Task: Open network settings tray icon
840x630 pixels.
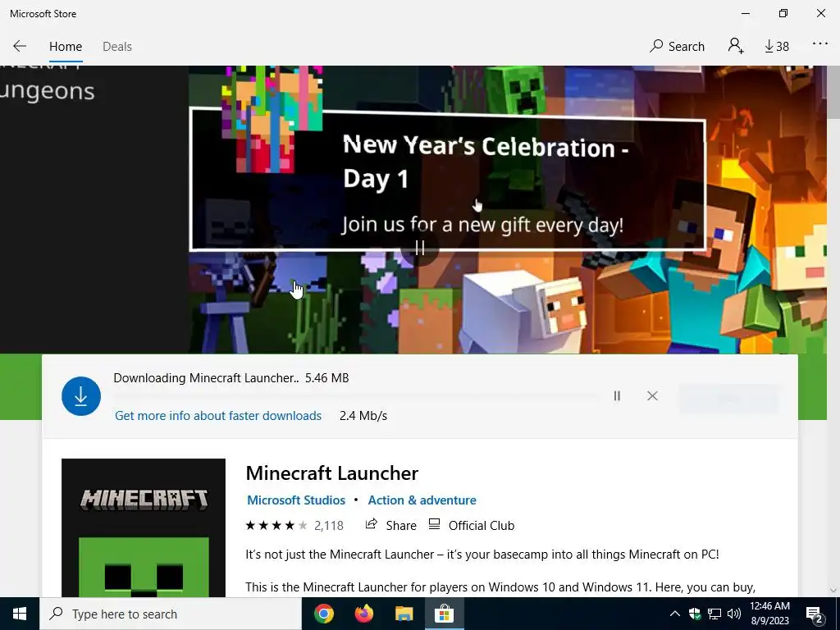Action: click(714, 614)
